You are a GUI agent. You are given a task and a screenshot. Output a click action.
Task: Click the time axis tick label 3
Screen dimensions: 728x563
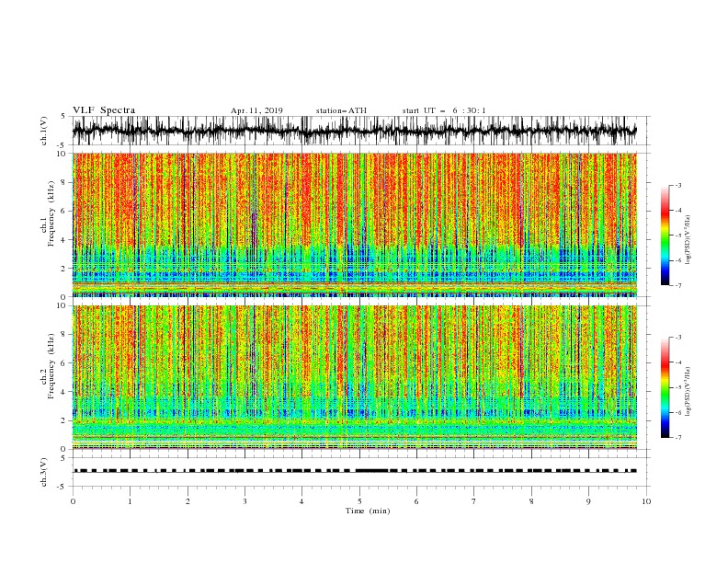245,501
